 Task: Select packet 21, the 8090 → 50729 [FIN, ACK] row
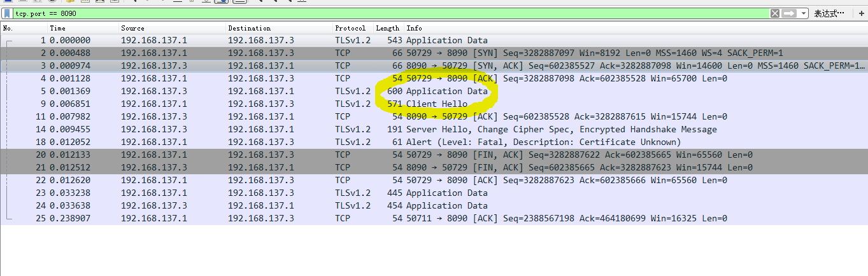pyautogui.click(x=434, y=167)
